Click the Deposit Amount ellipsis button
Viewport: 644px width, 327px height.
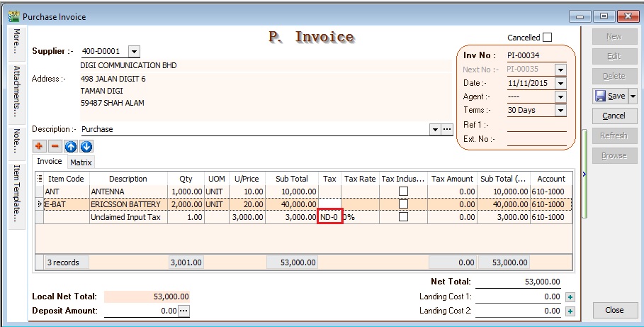coord(184,311)
